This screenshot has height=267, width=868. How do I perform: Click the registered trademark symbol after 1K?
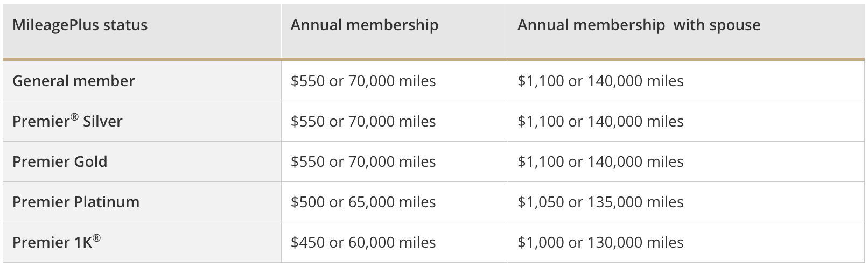96,238
